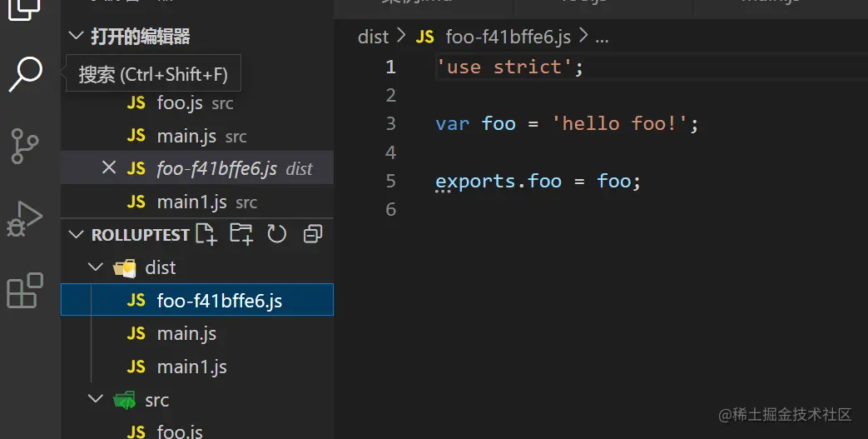The image size is (868, 439).
Task: Open the Run and Debug view
Action: (x=25, y=219)
